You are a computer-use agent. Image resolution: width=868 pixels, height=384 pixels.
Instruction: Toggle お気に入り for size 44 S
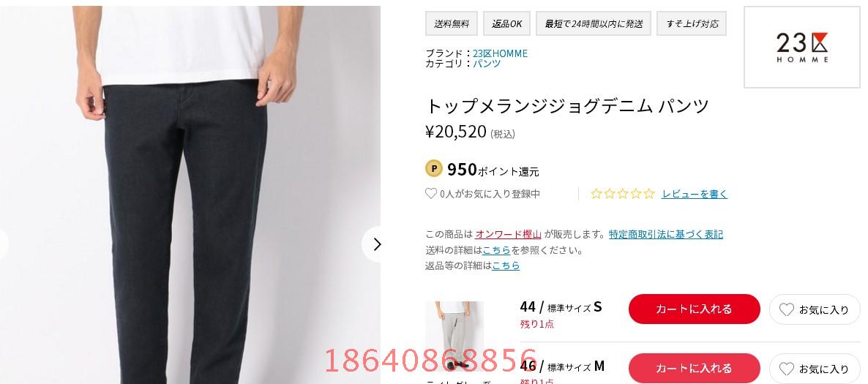point(815,309)
